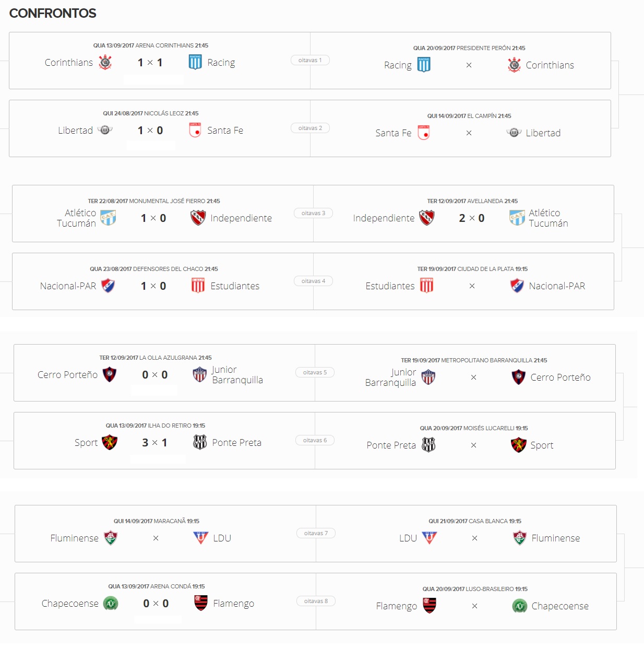Click Ponte Preta crest in Moisés Lucarelli match
Image resolution: width=644 pixels, height=661 pixels.
tap(428, 445)
